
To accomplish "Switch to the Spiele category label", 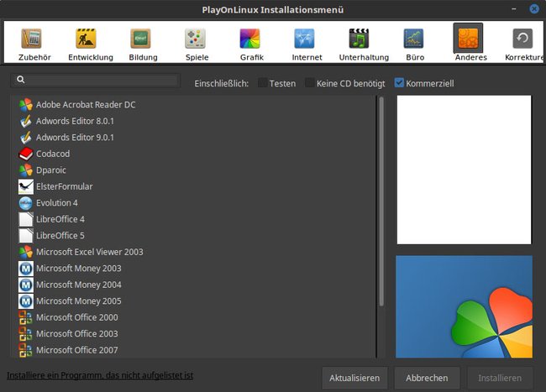I will (197, 57).
